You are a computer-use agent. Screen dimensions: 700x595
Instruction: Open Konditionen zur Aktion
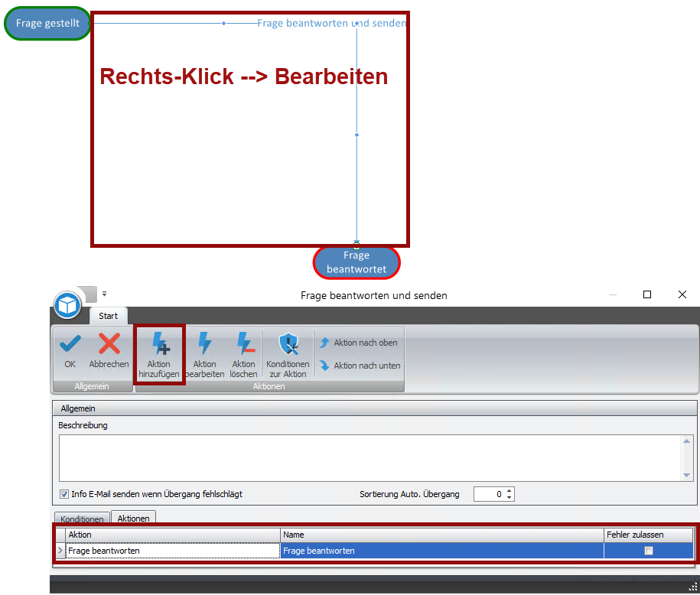[288, 355]
